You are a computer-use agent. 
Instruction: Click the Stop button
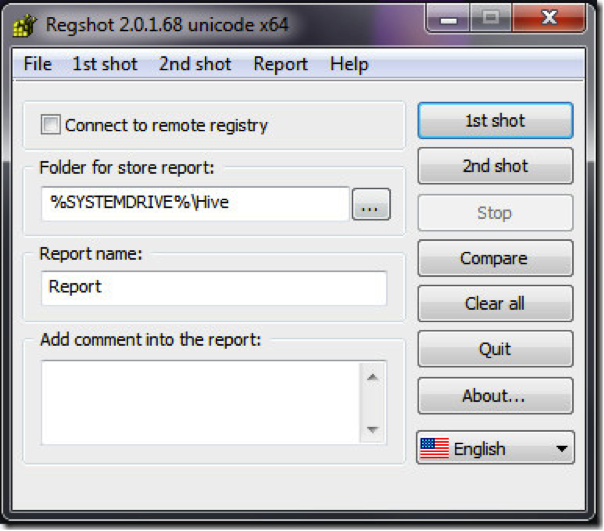click(x=495, y=213)
